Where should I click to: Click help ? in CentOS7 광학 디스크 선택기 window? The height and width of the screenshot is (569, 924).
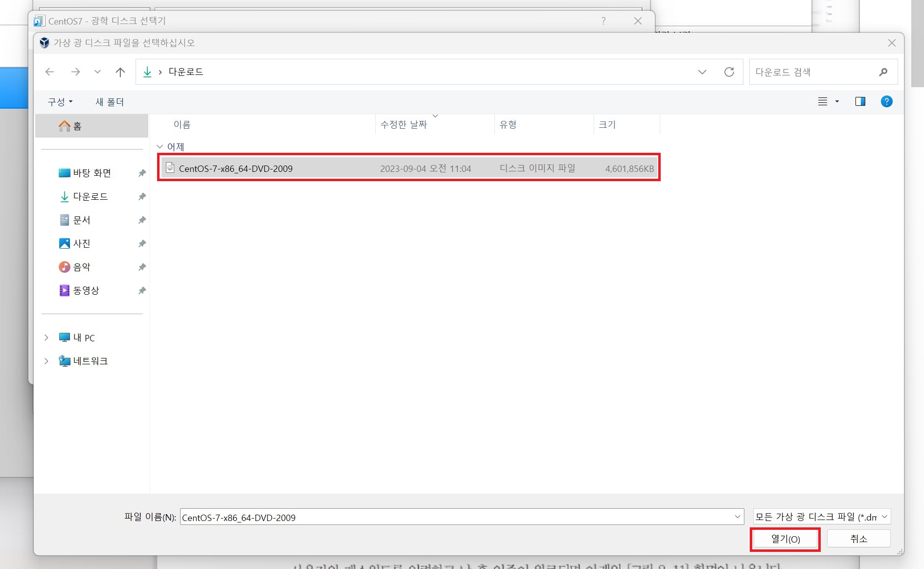(x=603, y=21)
